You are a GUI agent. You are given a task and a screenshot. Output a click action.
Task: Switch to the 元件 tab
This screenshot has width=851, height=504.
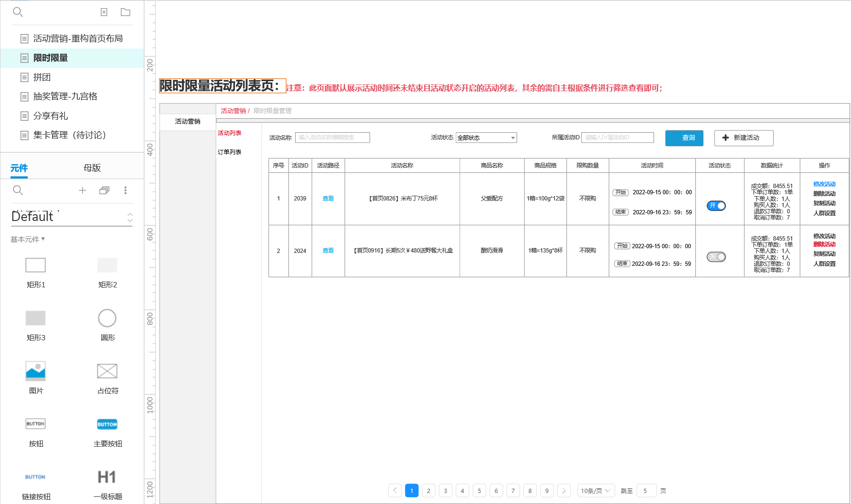point(19,168)
